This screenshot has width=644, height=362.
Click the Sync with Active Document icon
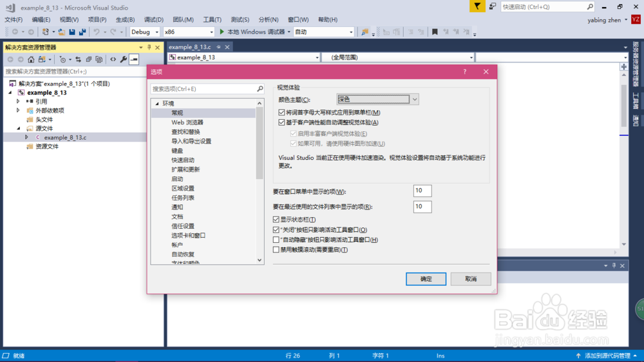(x=78, y=59)
